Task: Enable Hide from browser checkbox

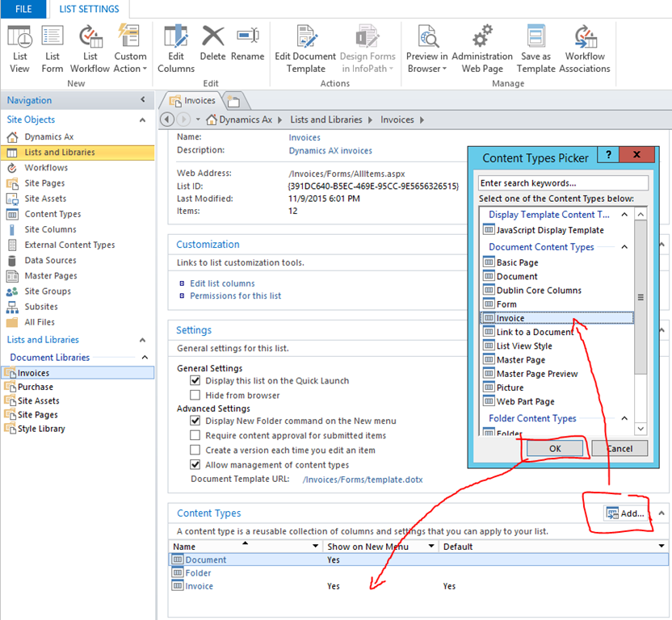Action: (195, 396)
